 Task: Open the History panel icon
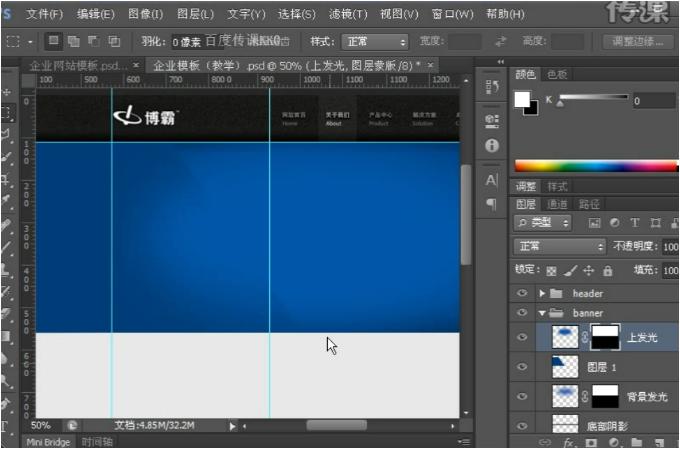click(492, 87)
